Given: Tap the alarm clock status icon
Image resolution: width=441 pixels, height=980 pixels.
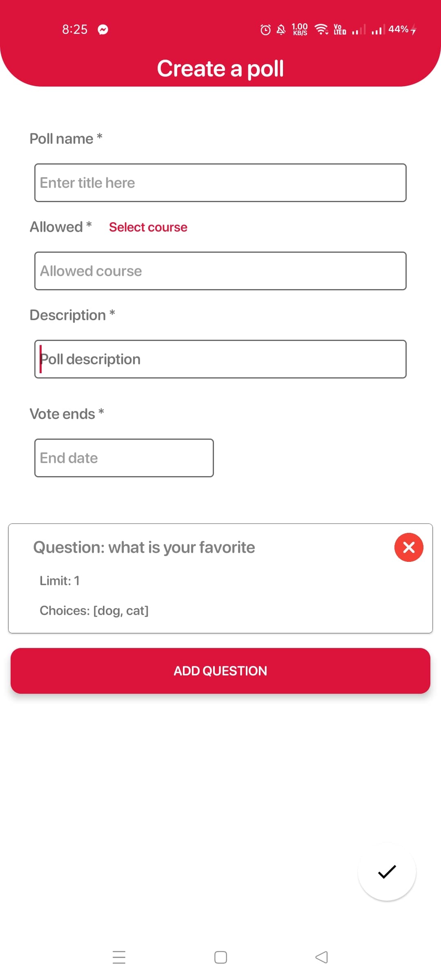Looking at the screenshot, I should tap(265, 29).
